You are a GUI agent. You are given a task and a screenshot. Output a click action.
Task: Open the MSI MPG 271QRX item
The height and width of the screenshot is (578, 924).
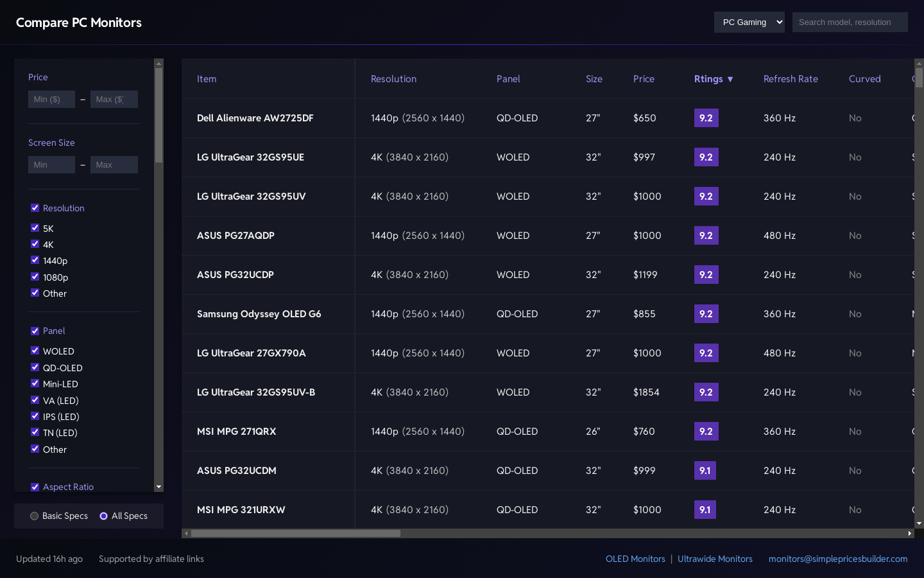point(236,432)
